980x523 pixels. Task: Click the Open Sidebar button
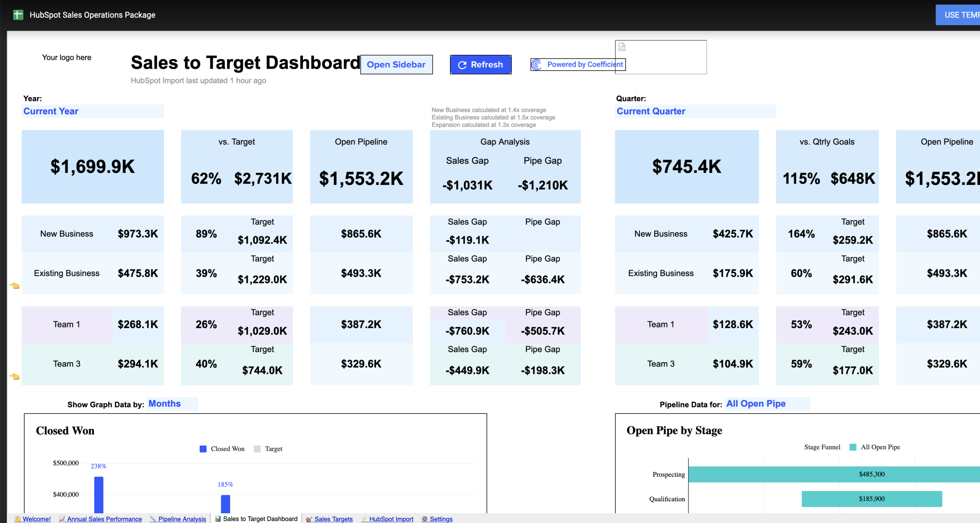tap(396, 65)
